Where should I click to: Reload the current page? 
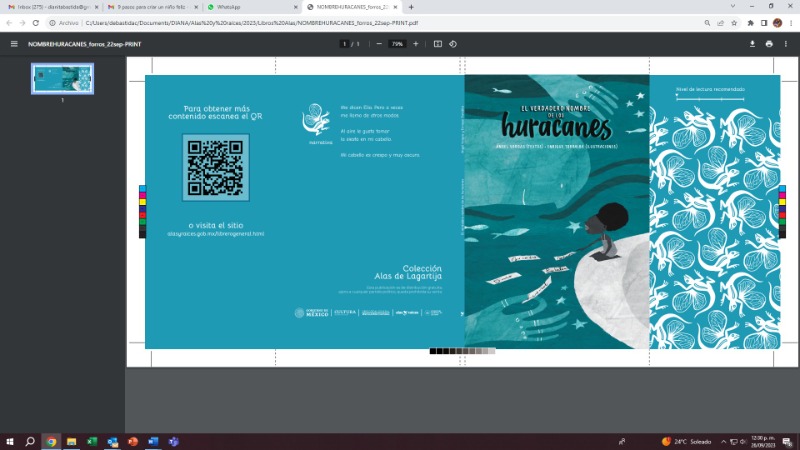coord(36,22)
